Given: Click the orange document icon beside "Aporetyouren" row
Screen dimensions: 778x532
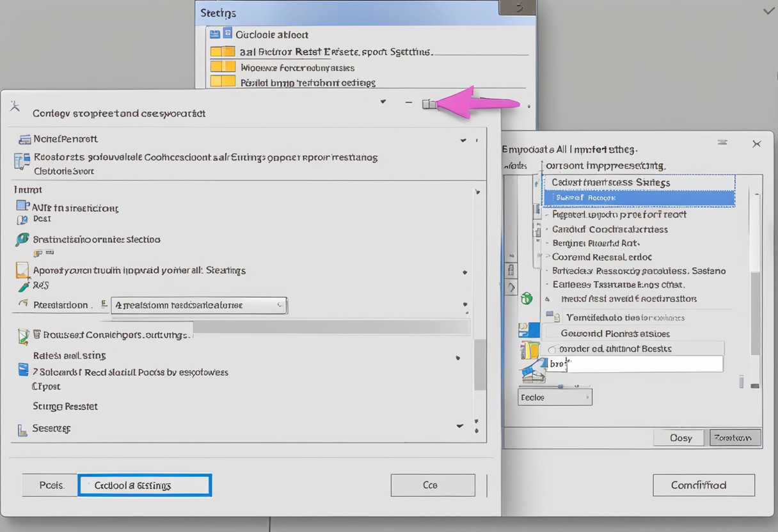Looking at the screenshot, I should (x=22, y=270).
